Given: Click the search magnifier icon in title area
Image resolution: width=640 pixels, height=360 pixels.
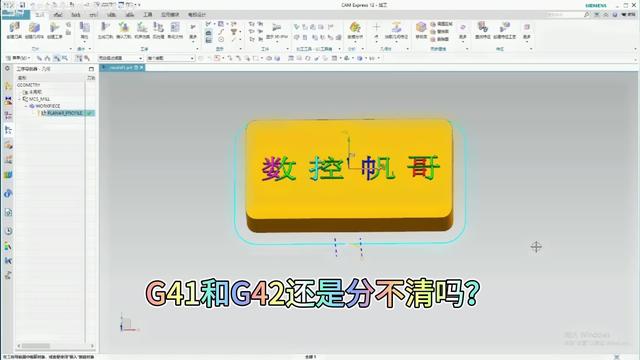Looking at the screenshot, I should (587, 14).
